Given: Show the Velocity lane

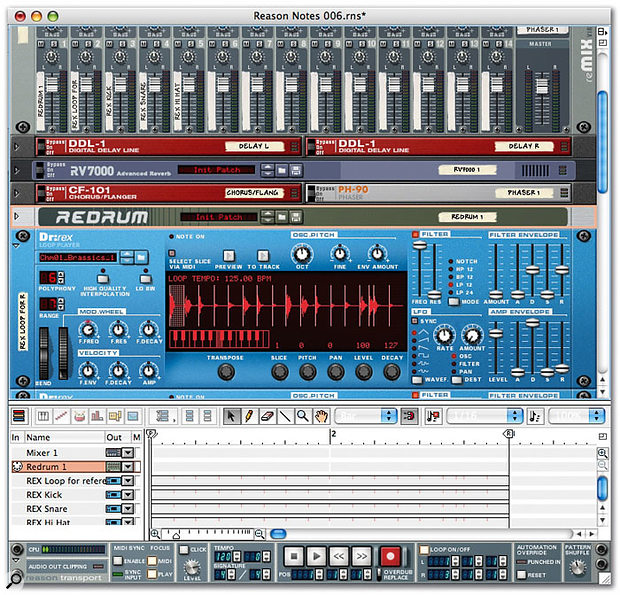Looking at the screenshot, I should 97,416.
